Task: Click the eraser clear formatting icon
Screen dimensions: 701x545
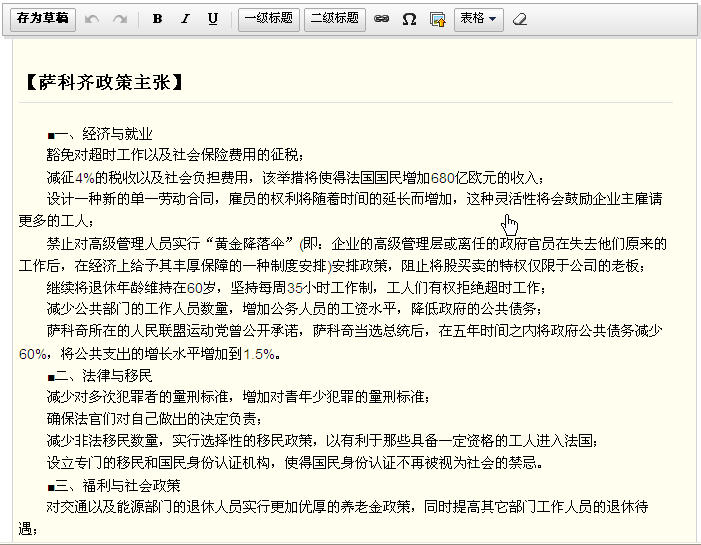Action: coord(519,19)
